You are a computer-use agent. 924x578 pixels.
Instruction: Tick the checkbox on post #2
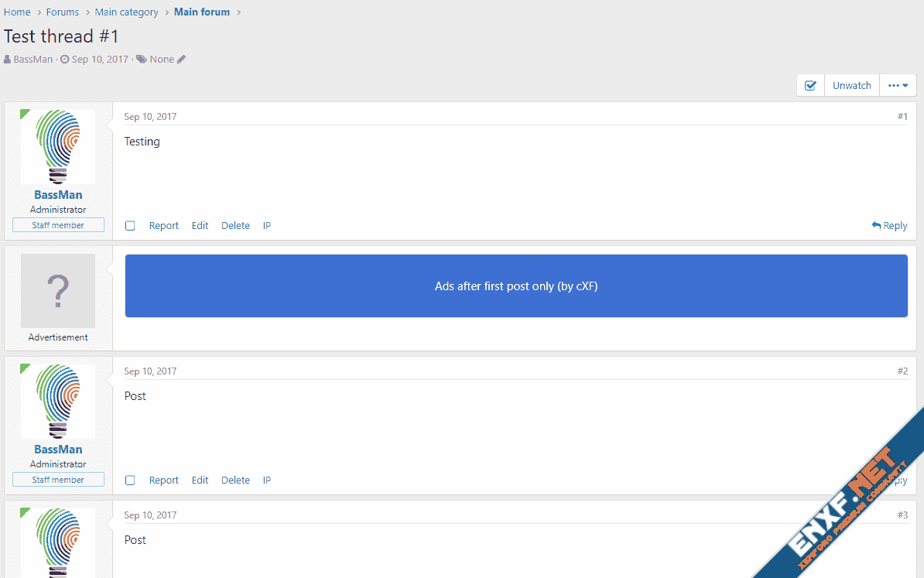point(130,481)
